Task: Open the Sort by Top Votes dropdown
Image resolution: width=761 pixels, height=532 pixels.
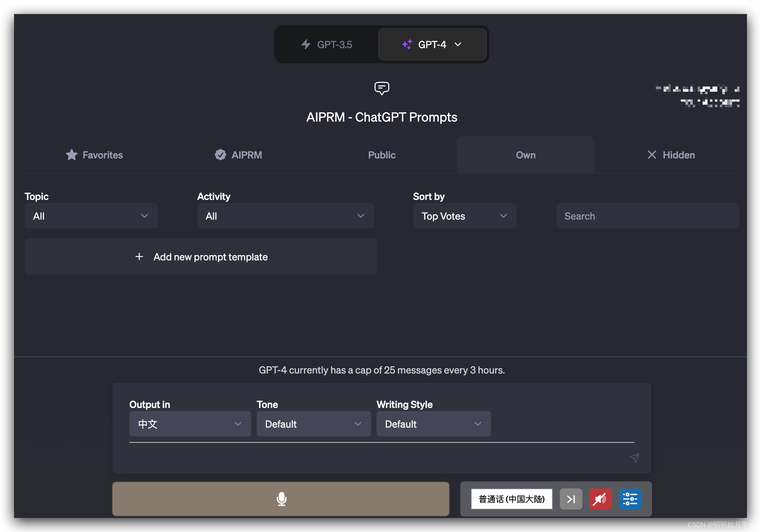Action: (x=465, y=216)
